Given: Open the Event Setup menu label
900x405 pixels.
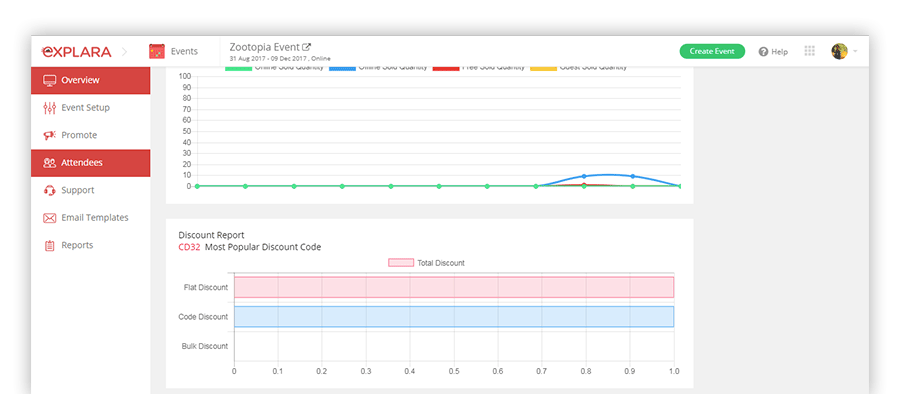Looking at the screenshot, I should point(86,107).
